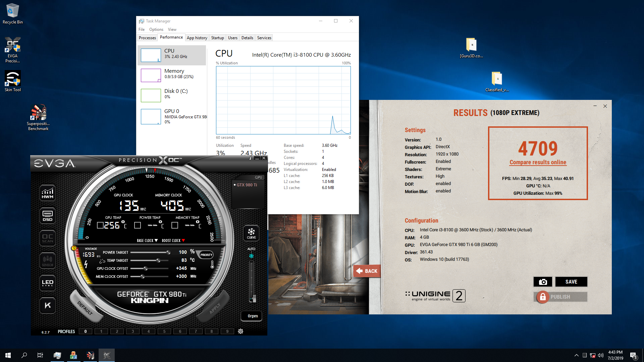Select profile slot 5
The width and height of the screenshot is (644, 362).
(164, 331)
